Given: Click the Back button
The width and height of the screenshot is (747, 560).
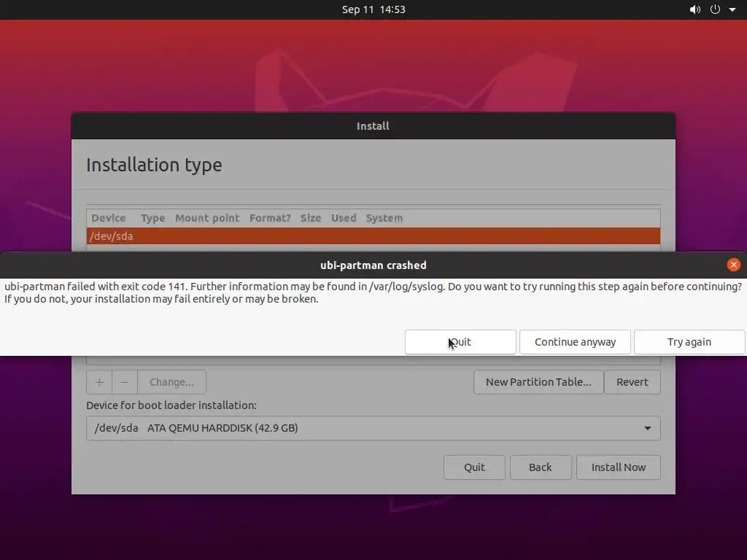Looking at the screenshot, I should tap(541, 467).
